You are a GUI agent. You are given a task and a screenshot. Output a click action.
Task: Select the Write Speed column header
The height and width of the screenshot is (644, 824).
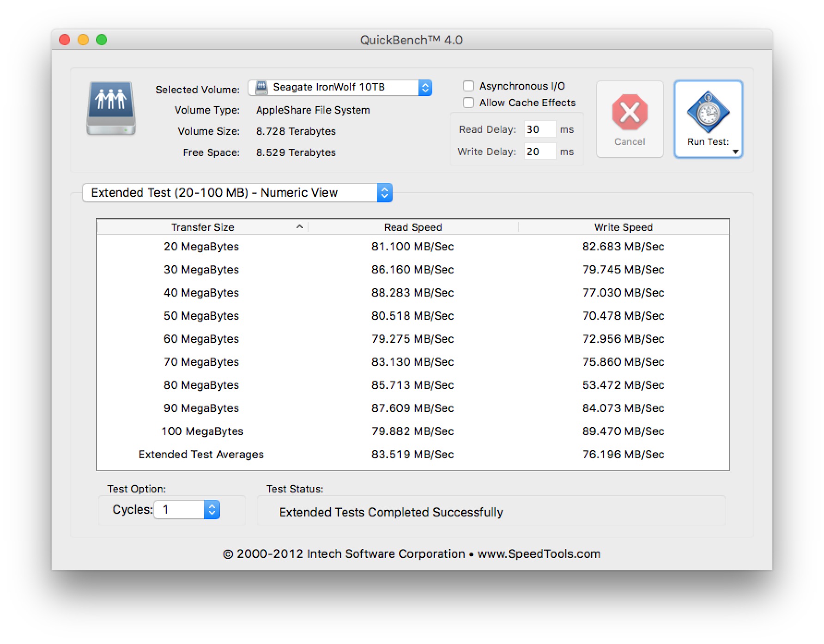point(623,227)
